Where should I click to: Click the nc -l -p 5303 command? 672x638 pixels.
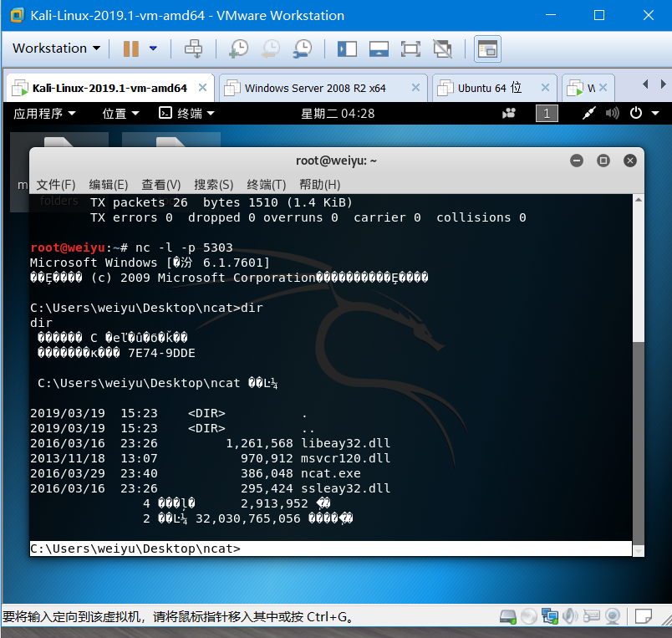point(184,248)
